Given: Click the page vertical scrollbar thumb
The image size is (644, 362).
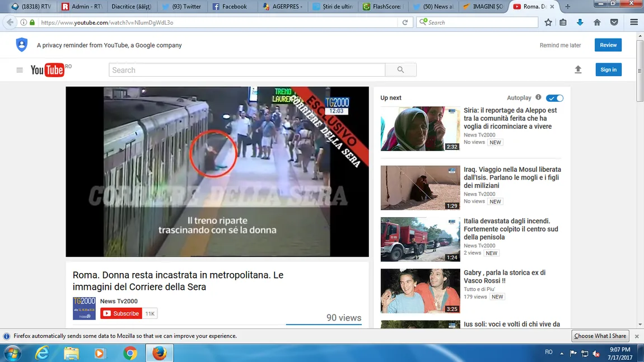Looking at the screenshot, I should 640,70.
